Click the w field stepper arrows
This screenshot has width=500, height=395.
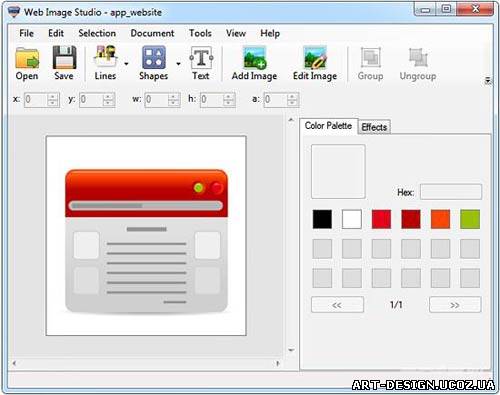[173, 99]
